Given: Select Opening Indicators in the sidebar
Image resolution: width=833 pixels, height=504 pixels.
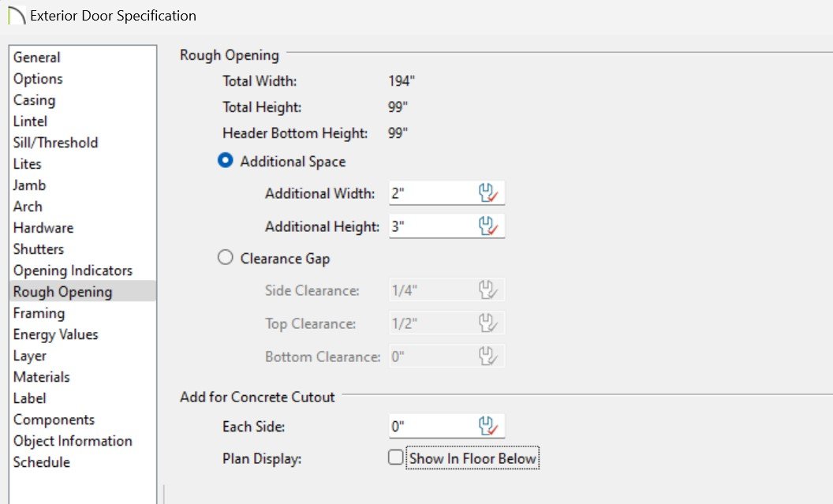Looking at the screenshot, I should 73,271.
